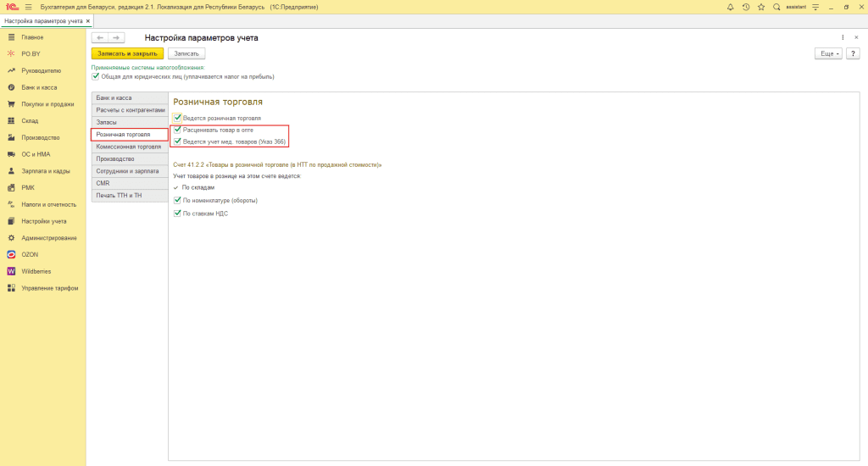Uncheck 'Расценивать товар в опте'
The image size is (868, 466).
(178, 130)
